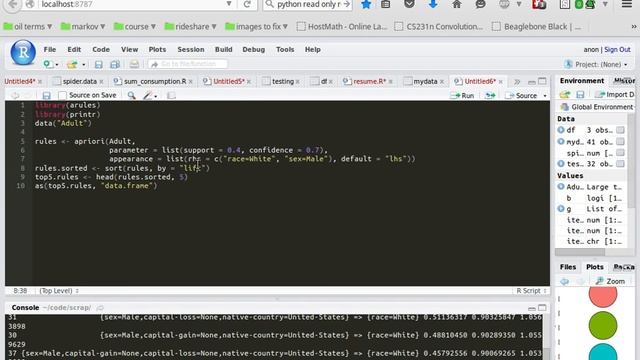Screen dimensions: 640x360
Task: Click the browser bookmark star icon
Action: click(366, 4)
